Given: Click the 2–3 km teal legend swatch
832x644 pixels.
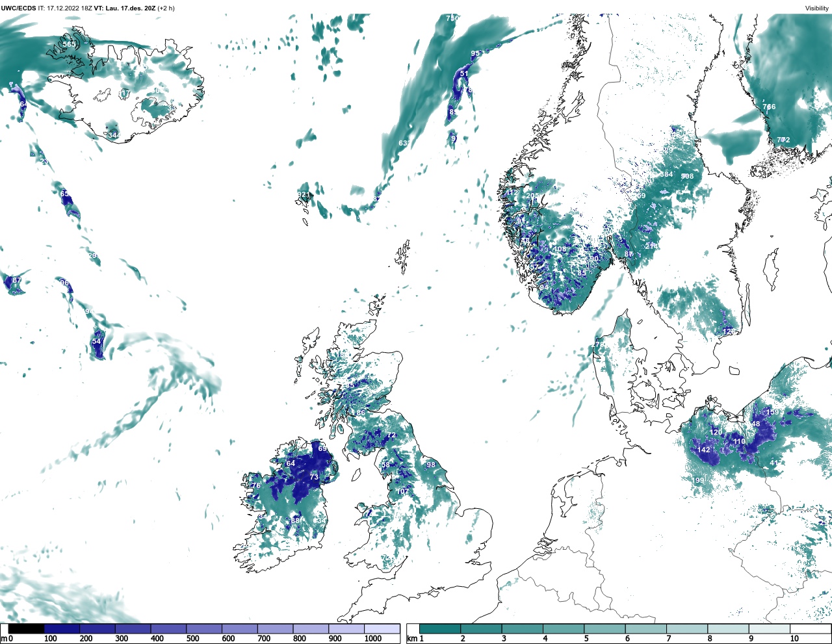Looking at the screenshot, I should coord(481,628).
